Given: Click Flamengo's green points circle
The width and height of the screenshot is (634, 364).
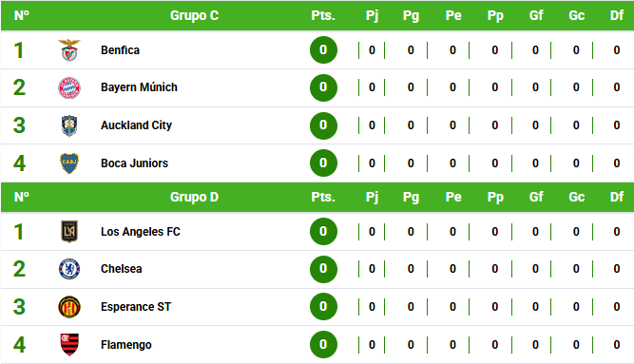Looking at the screenshot, I should [323, 345].
